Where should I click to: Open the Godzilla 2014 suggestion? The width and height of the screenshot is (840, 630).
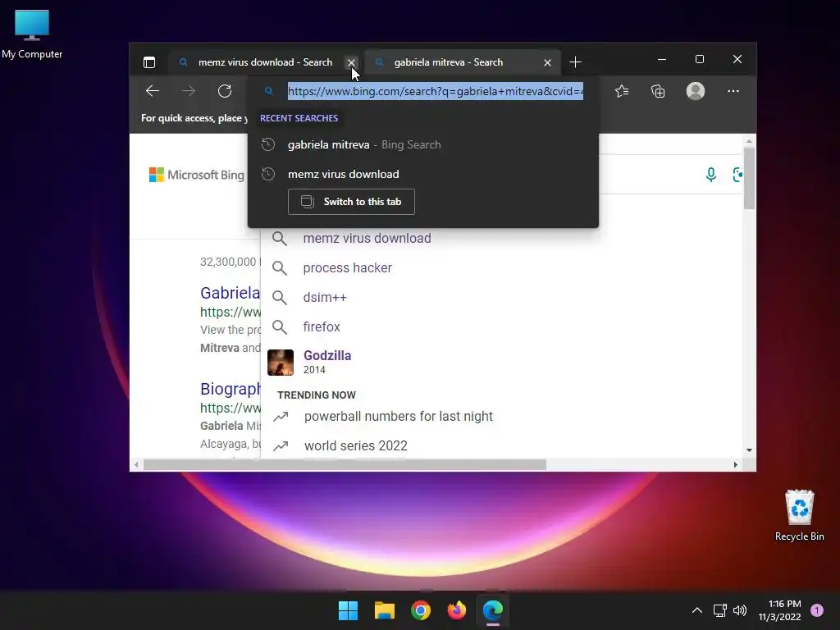(x=327, y=362)
